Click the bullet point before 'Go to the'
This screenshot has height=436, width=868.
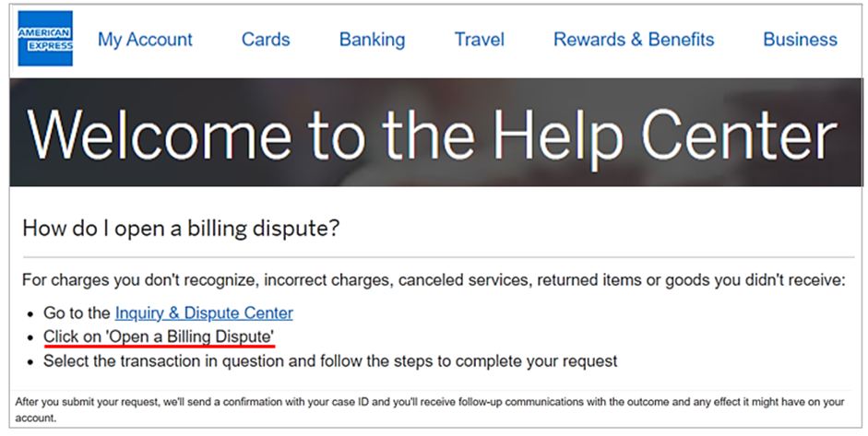[30, 314]
